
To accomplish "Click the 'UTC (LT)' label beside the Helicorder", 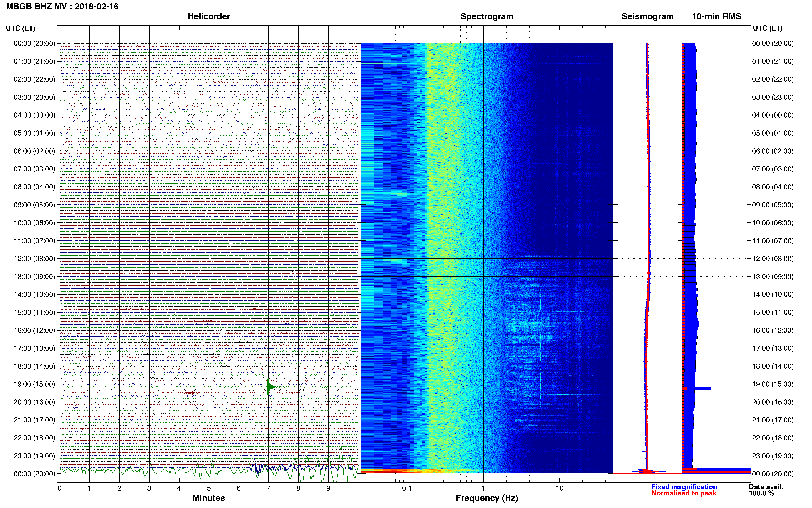I will coord(21,28).
